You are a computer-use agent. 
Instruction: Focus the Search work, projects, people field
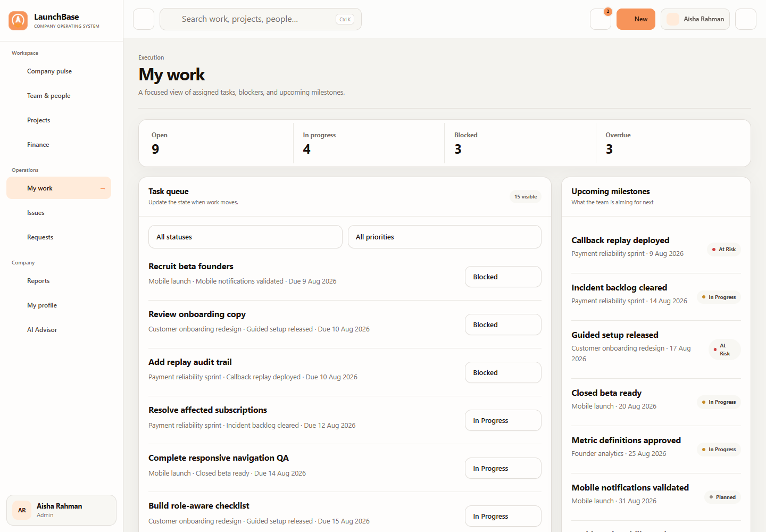tap(261, 19)
